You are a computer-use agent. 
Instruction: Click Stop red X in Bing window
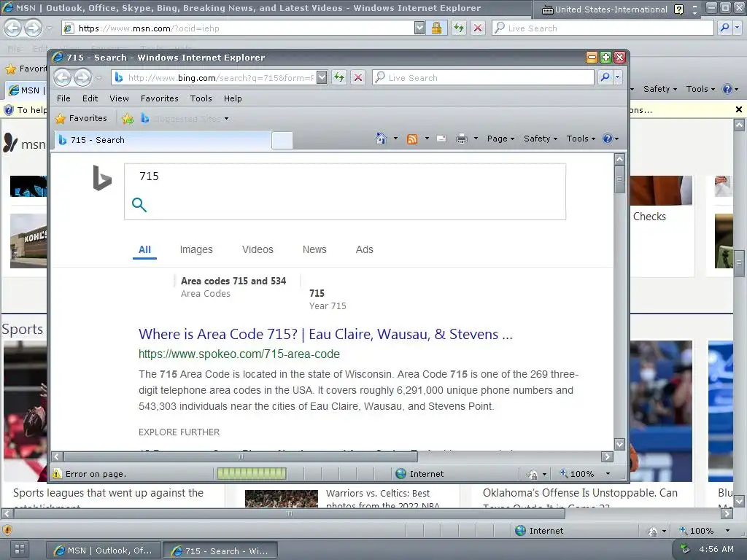tap(357, 77)
